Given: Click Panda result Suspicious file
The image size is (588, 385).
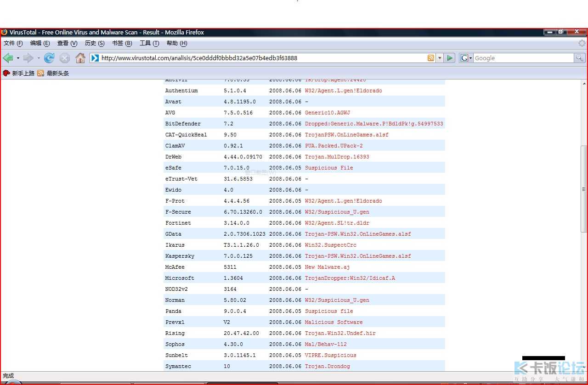Looking at the screenshot, I should (329, 311).
